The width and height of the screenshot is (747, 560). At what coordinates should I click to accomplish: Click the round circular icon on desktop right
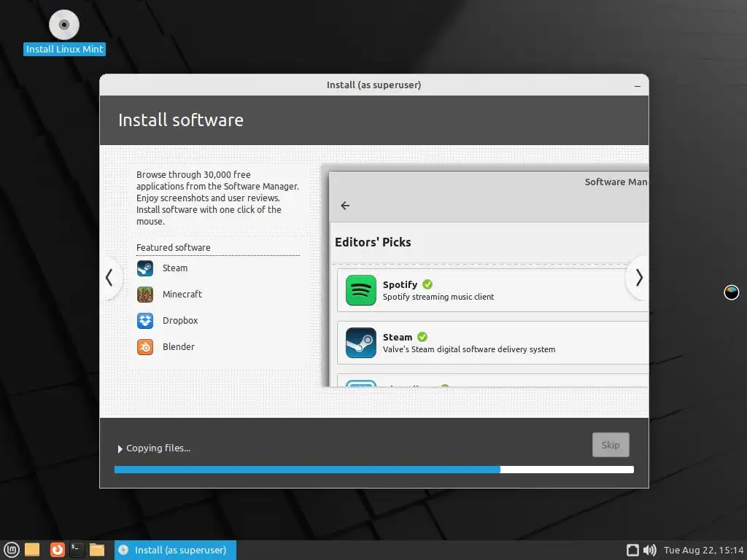[731, 292]
